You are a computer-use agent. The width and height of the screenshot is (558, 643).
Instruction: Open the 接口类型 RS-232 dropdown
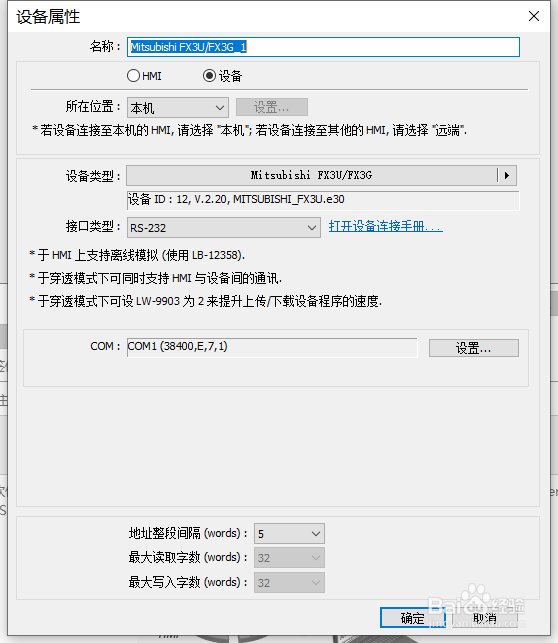[223, 228]
